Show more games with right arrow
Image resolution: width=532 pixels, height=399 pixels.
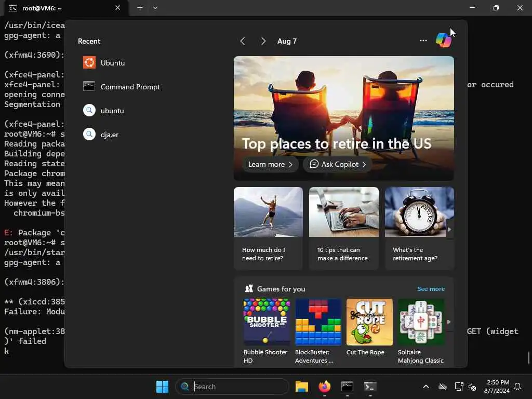point(449,322)
